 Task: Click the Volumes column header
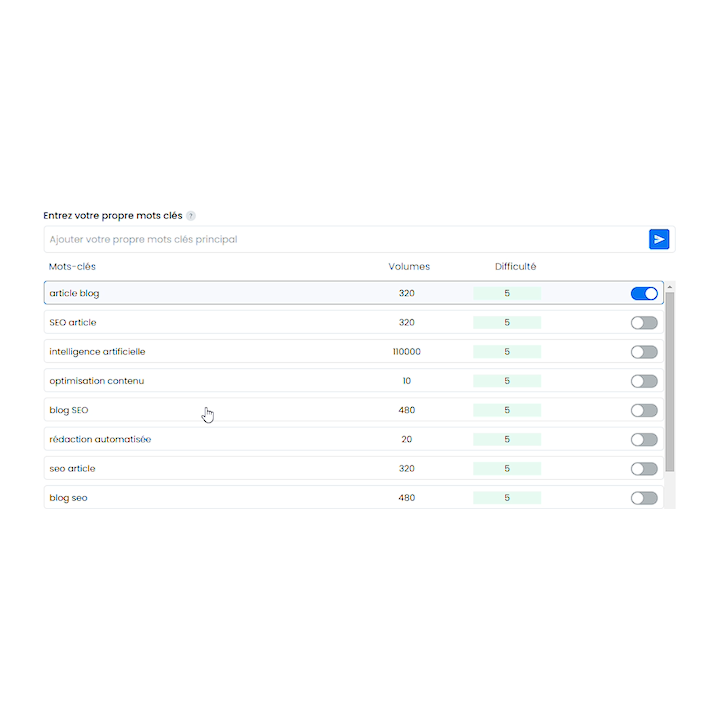(409, 267)
